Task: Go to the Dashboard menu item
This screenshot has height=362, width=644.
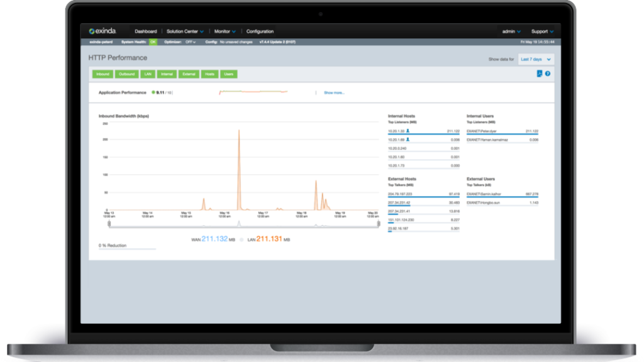Action: coord(146,31)
